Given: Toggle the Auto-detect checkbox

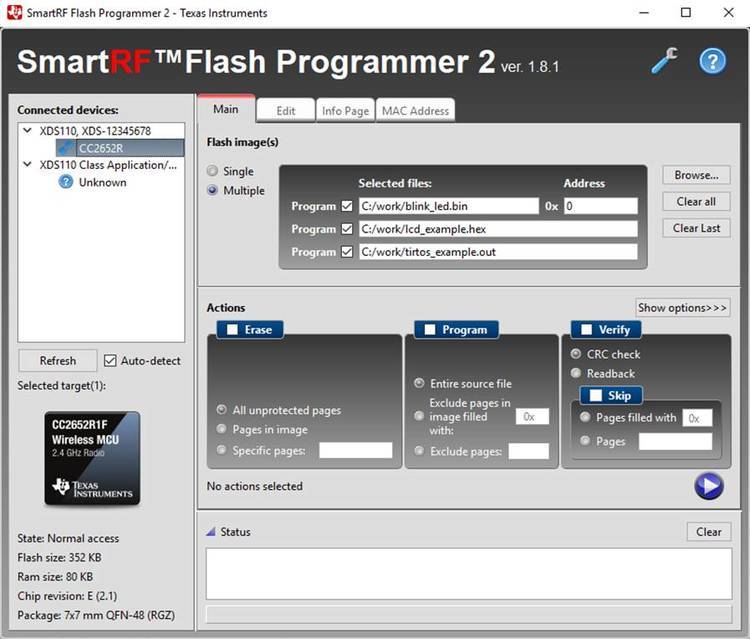Looking at the screenshot, I should click(x=111, y=360).
